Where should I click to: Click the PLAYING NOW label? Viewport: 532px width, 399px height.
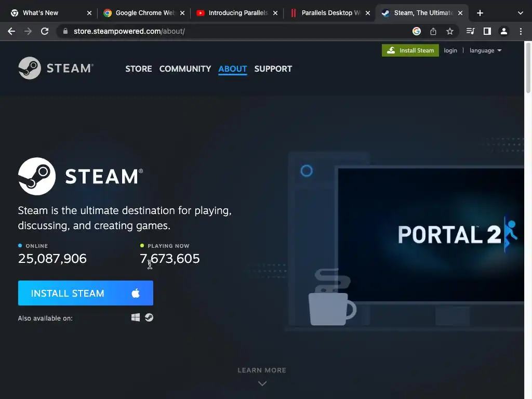168,246
